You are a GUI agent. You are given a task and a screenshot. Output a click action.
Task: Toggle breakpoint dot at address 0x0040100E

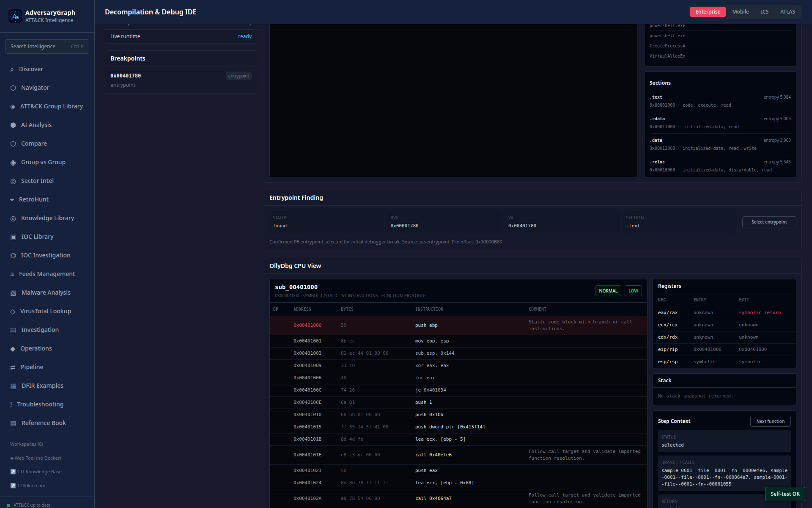[x=280, y=403]
